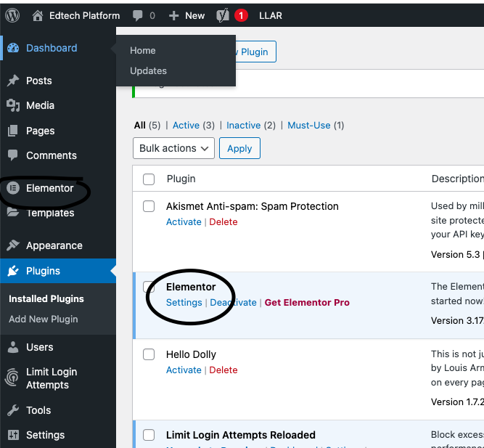Open the Posts menu label
Viewport: 484px width, 448px height.
click(x=39, y=81)
